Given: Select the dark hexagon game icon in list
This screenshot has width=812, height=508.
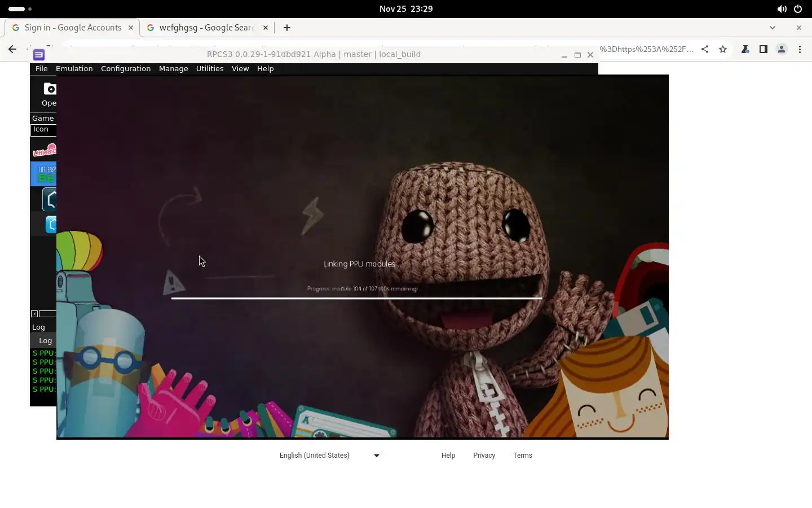Looking at the screenshot, I should pos(50,199).
